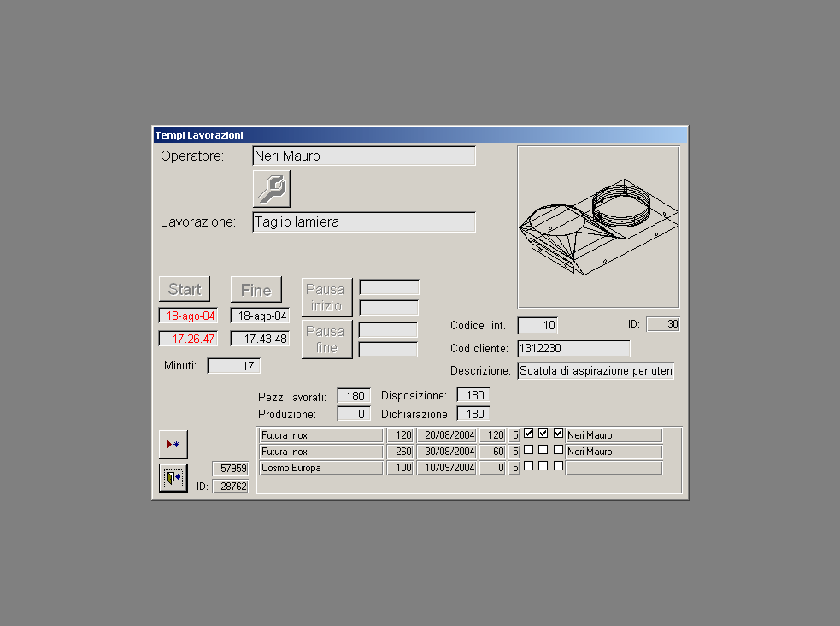This screenshot has height=626, width=840.
Task: Click the quantity cell 100
Action: click(x=400, y=468)
